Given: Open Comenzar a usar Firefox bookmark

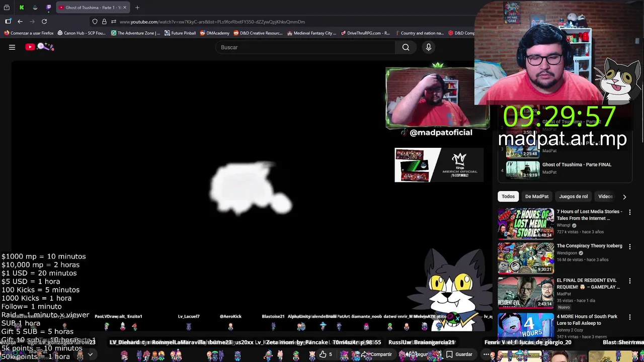Looking at the screenshot, I should pos(29,33).
